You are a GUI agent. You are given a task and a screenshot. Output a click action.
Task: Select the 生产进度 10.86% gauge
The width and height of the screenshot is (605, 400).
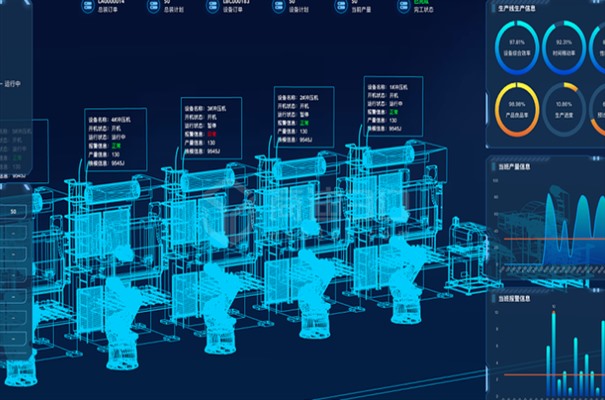(564, 110)
